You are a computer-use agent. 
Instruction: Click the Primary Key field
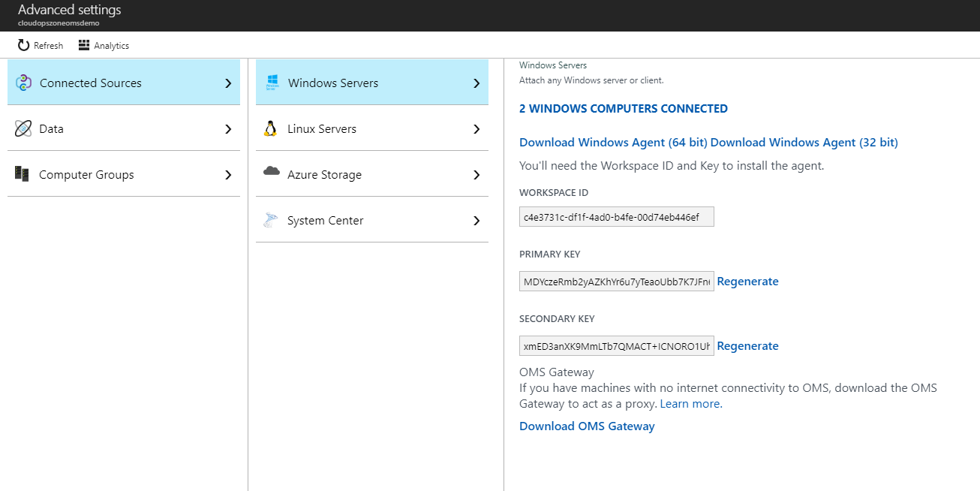click(617, 282)
